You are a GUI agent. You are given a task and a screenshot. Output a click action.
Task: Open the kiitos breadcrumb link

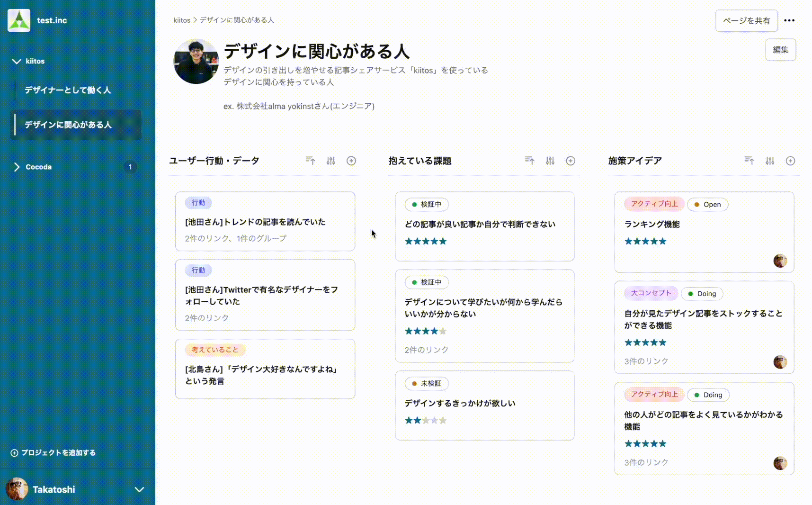click(x=182, y=20)
